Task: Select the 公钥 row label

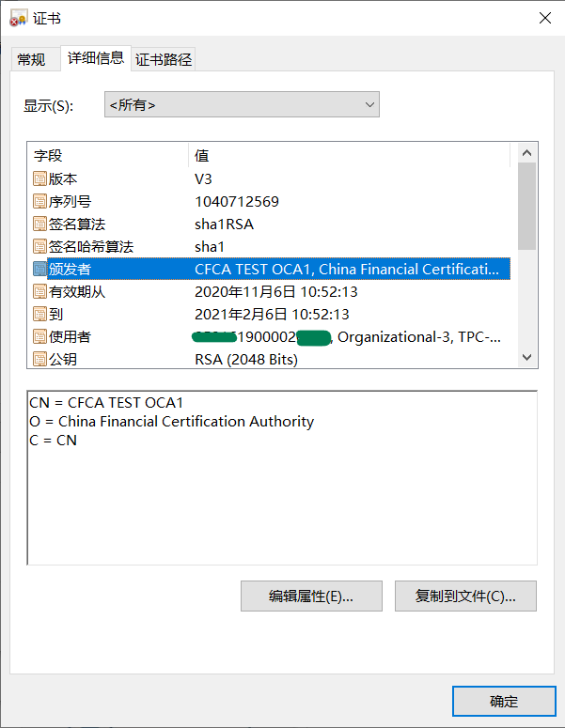Action: click(63, 359)
